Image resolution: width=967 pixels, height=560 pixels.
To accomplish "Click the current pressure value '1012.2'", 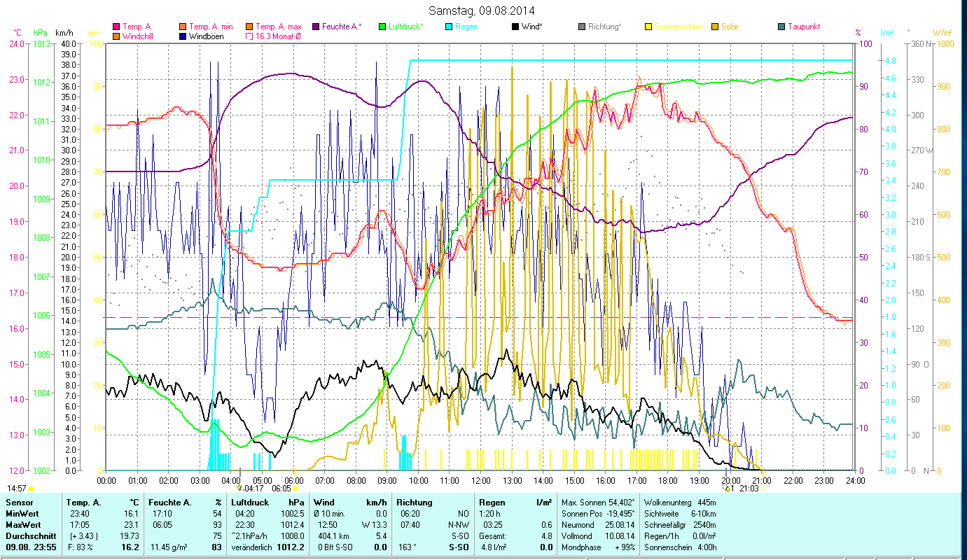I will 291,547.
